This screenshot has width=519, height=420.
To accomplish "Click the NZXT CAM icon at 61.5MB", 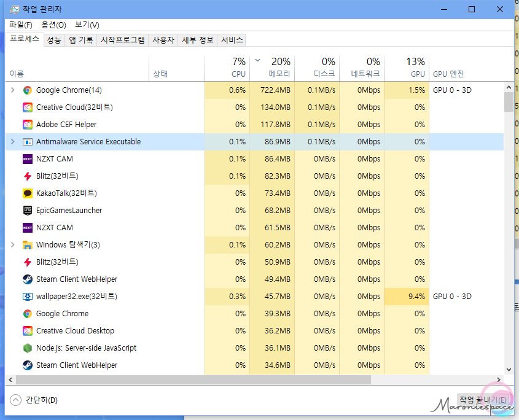I will (x=28, y=228).
